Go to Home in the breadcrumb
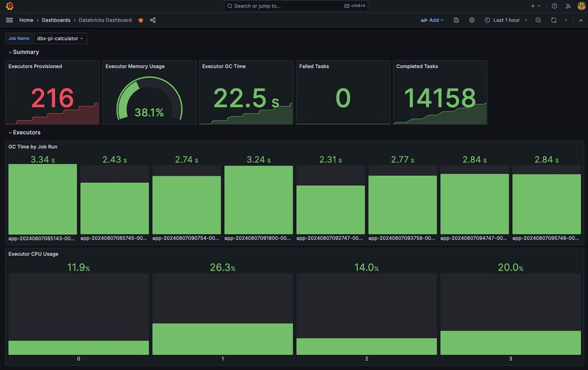588x370 pixels. pyautogui.click(x=26, y=20)
